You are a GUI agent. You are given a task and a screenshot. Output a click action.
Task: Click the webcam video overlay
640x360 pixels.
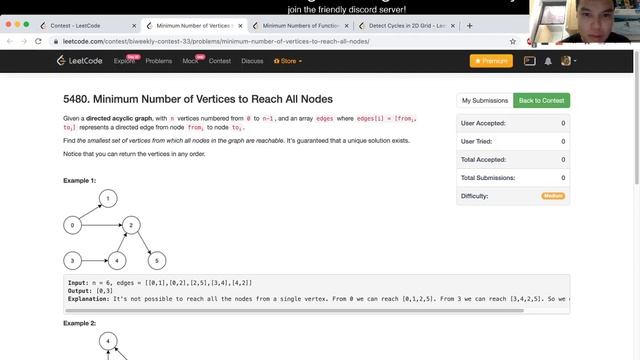pos(584,21)
